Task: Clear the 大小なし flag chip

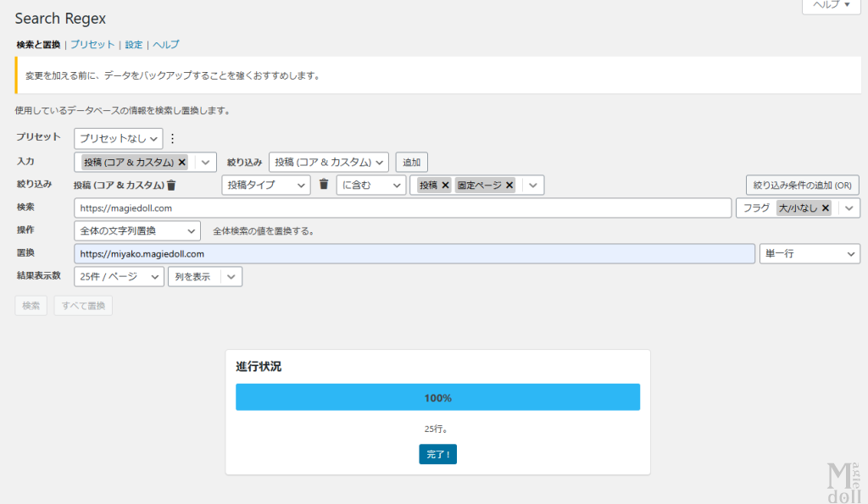Action: [826, 208]
